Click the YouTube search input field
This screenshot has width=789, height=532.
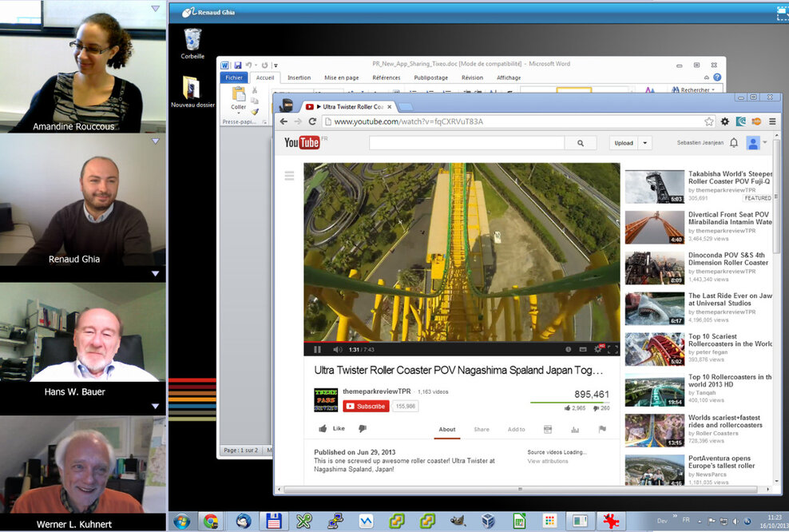coord(466,143)
